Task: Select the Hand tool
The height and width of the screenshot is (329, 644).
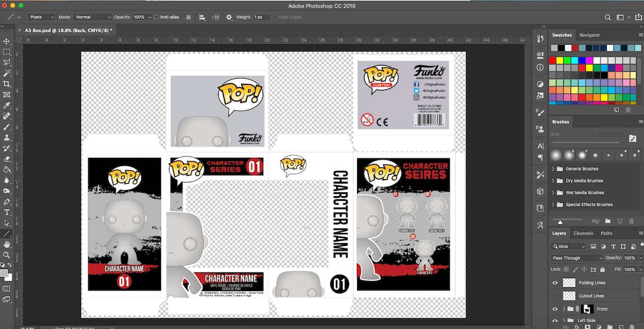Action: pos(7,244)
